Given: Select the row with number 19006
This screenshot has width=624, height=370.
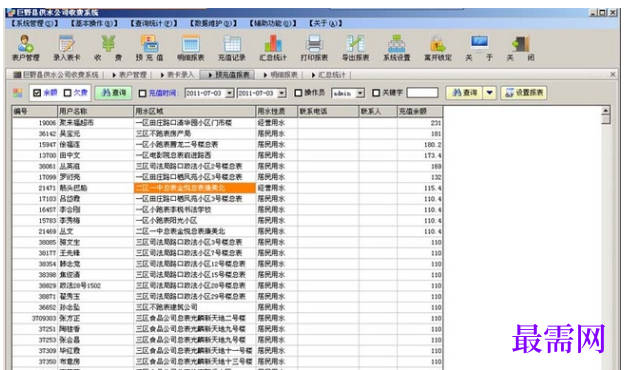Looking at the screenshot, I should tap(227, 123).
